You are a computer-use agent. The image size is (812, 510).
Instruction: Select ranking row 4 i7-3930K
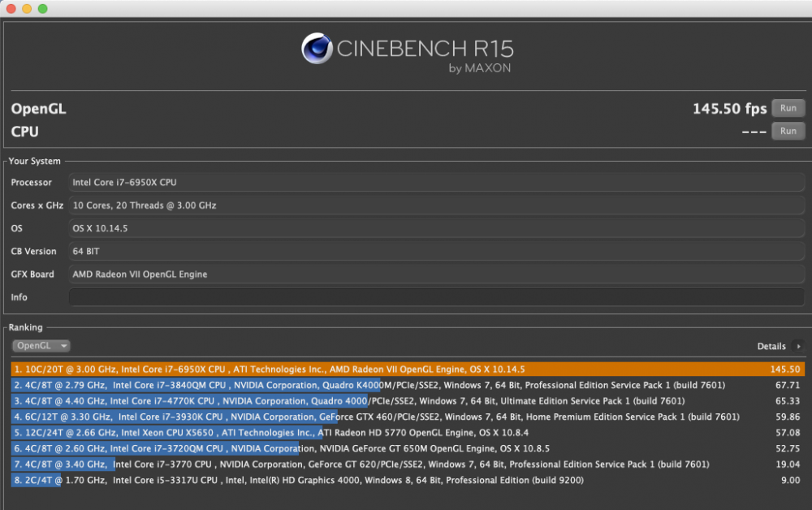click(408, 417)
